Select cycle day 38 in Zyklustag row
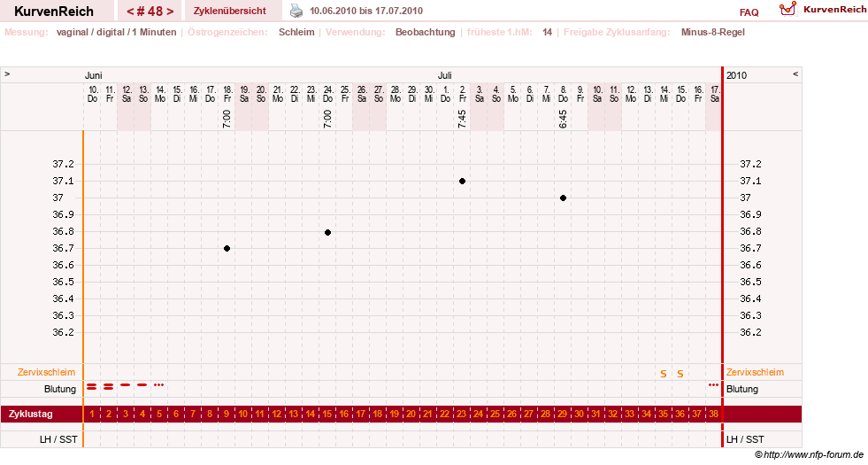 pos(713,414)
